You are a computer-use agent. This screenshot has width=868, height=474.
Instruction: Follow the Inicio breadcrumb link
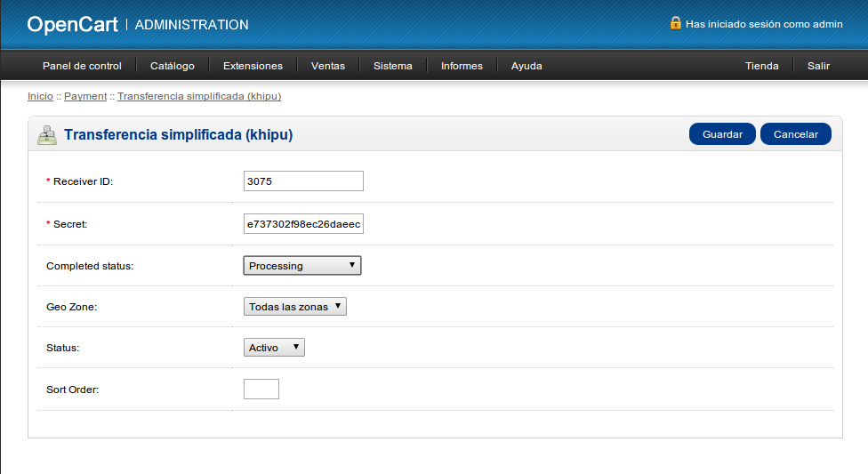coord(40,96)
